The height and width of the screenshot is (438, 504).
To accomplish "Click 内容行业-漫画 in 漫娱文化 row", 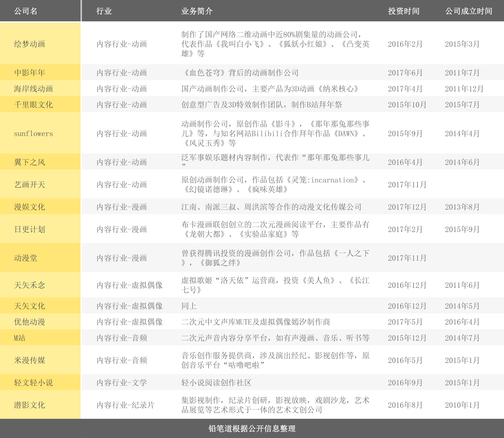I will pyautogui.click(x=122, y=207).
